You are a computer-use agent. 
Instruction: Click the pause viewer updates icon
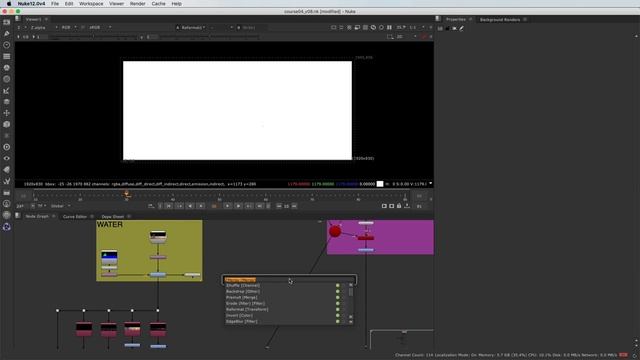click(x=389, y=27)
